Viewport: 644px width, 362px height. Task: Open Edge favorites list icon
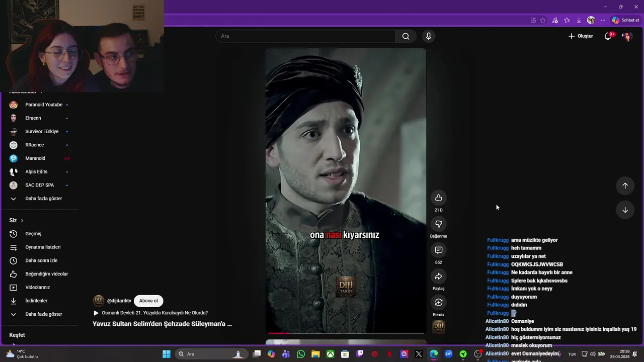(x=567, y=20)
